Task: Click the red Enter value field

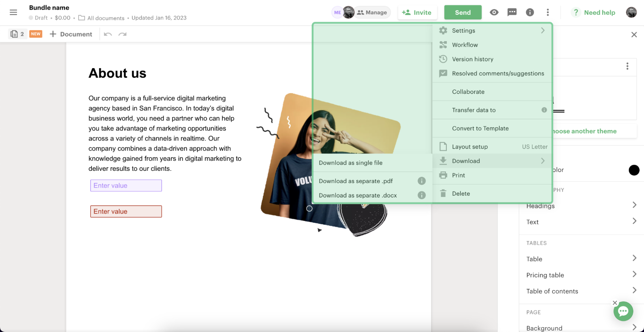Action: 126,211
